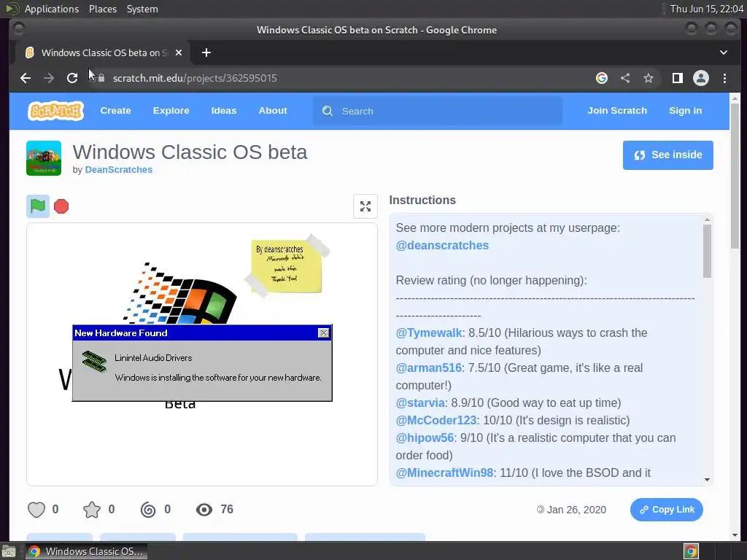Image resolution: width=747 pixels, height=560 pixels.
Task: Open Chrome's three-dot menu
Action: [x=724, y=78]
